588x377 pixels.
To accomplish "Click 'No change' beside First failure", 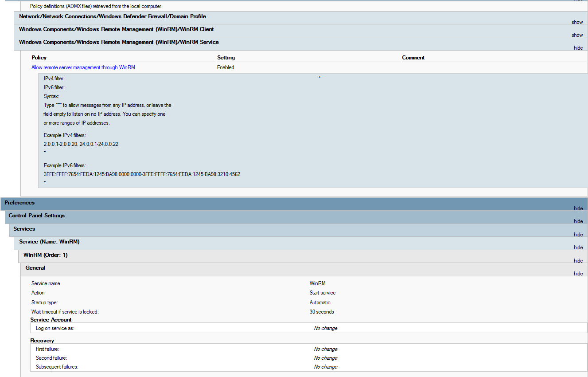I will pos(326,349).
